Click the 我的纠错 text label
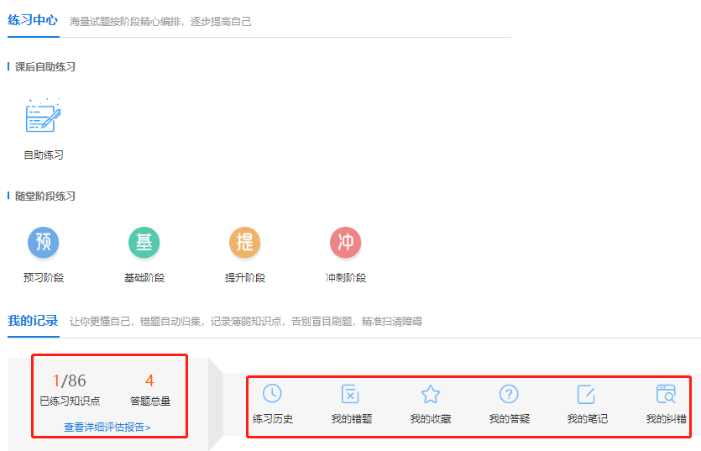 click(x=666, y=419)
